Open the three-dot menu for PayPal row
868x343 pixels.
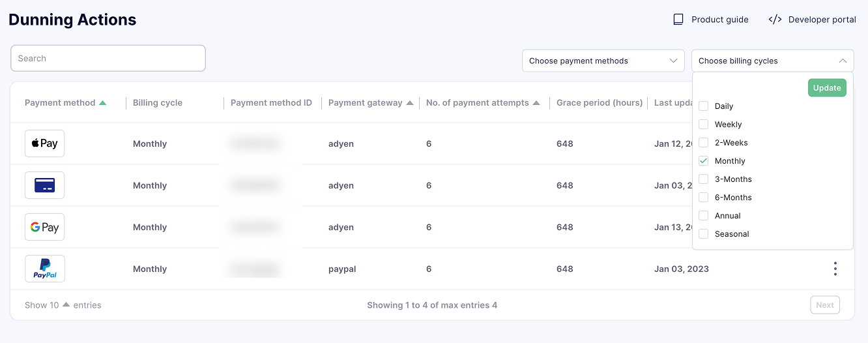coord(835,269)
